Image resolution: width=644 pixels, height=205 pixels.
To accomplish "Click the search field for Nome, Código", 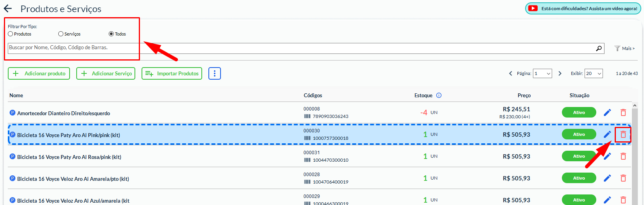I will point(297,48).
